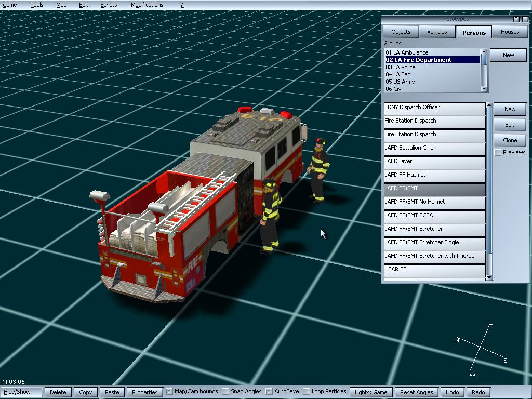Select the highlighted LAFD FF/EMT prototype
532x399 pixels.
(435, 190)
